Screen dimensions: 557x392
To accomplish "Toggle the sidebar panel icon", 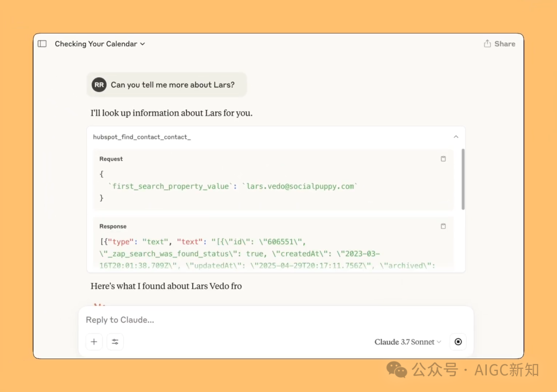I will point(42,44).
